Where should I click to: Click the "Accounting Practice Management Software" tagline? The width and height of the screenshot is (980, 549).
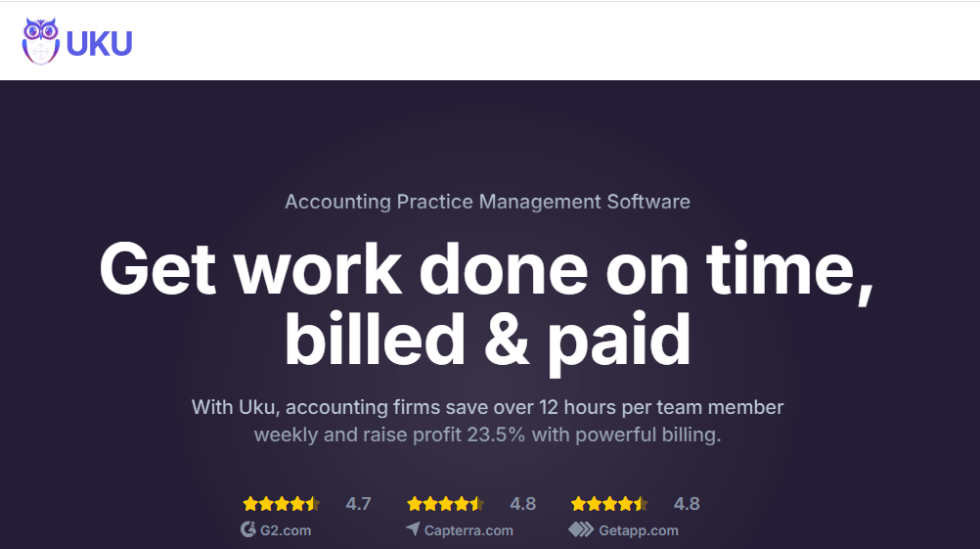pyautogui.click(x=487, y=202)
